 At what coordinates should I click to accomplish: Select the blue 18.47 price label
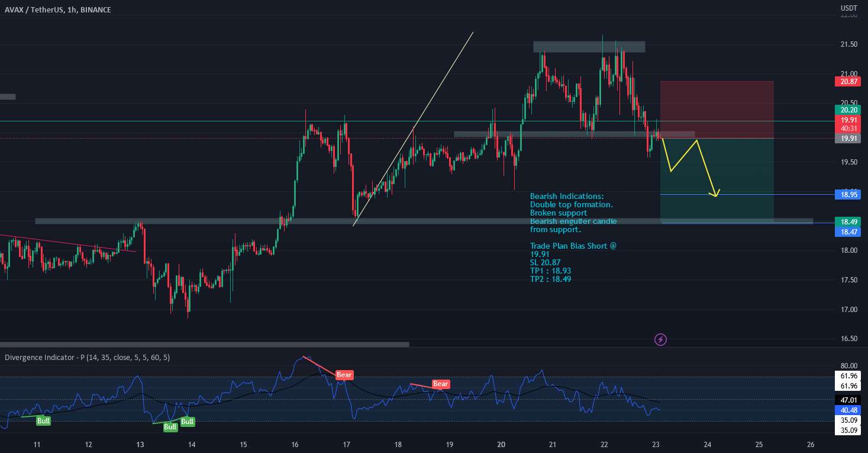(x=847, y=232)
